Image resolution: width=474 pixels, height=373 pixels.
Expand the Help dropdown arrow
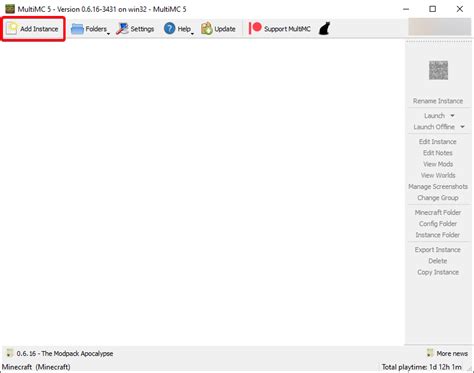(192, 34)
